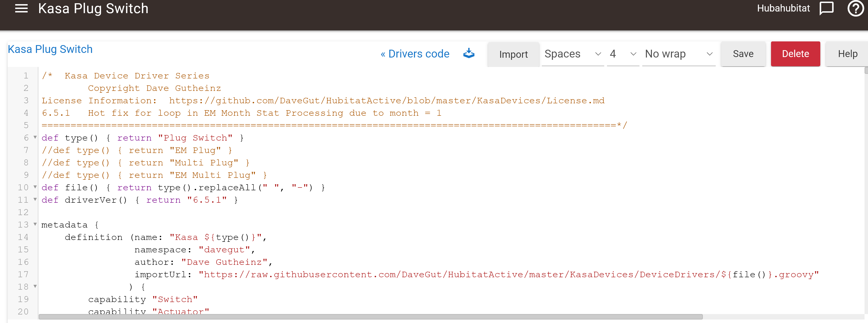The width and height of the screenshot is (868, 323).
Task: Click the Kasa Plug Switch page header title
Action: [x=93, y=9]
